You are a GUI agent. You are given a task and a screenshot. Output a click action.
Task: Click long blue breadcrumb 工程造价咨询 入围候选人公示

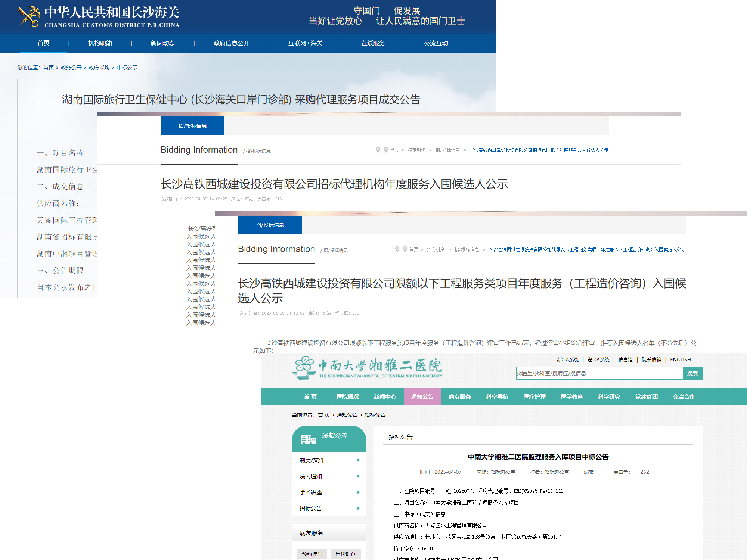pos(587,249)
